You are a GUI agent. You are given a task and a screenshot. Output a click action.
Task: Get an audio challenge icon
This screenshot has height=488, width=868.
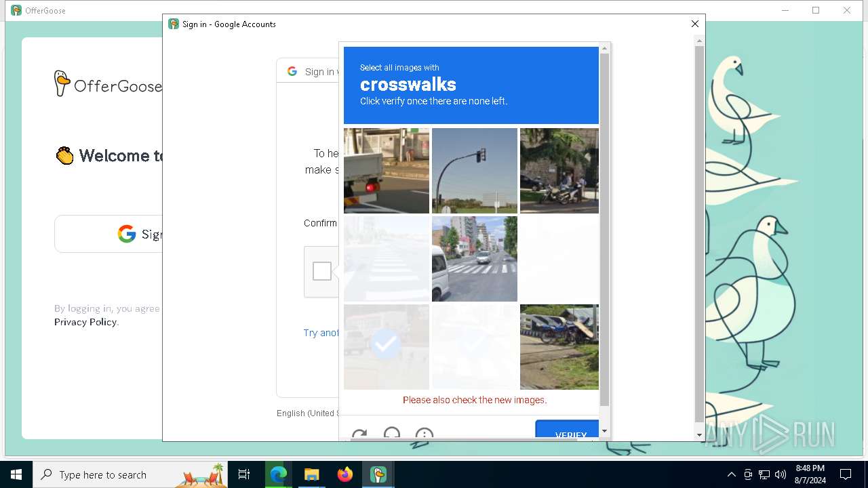(x=392, y=434)
